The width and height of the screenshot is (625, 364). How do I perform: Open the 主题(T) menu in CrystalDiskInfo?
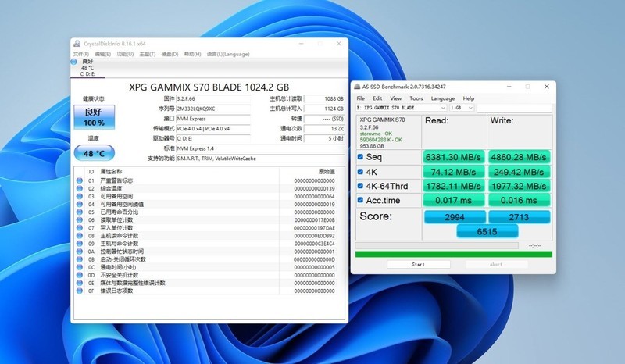pos(148,54)
